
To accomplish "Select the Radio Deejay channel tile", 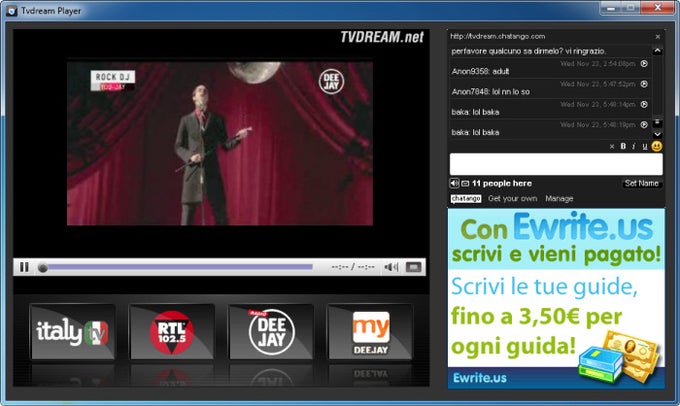I will click(271, 332).
